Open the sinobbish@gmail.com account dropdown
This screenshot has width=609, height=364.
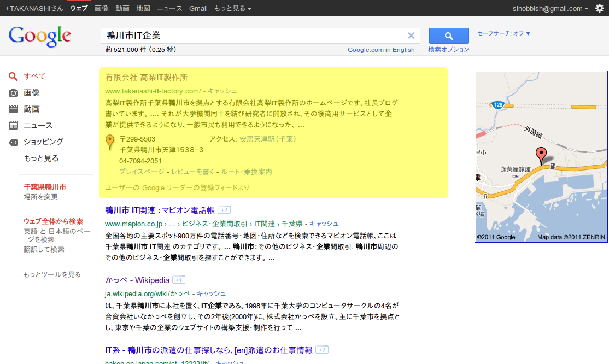tap(551, 9)
